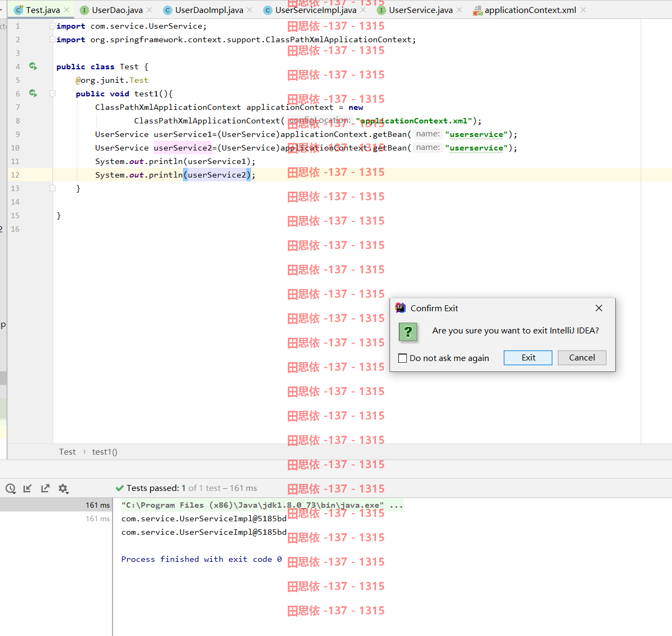Collapse the imports fold marker on line 1
The image size is (672, 636).
tap(52, 26)
